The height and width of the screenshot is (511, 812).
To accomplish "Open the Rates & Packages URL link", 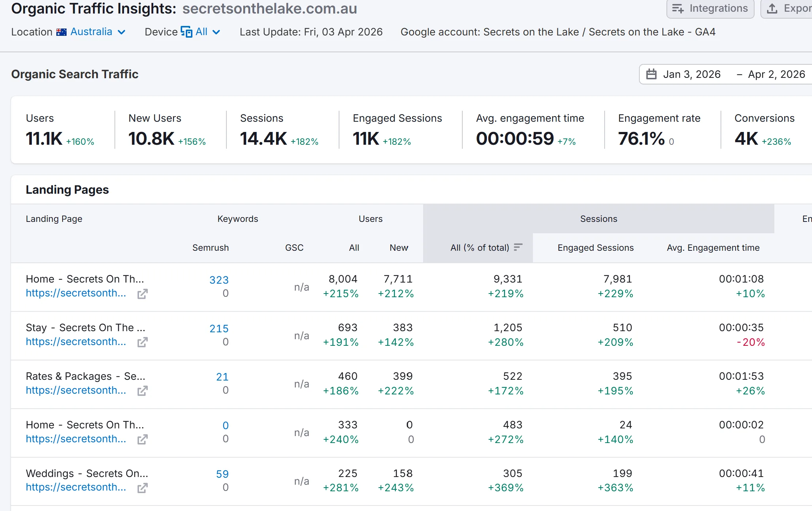I will click(76, 390).
